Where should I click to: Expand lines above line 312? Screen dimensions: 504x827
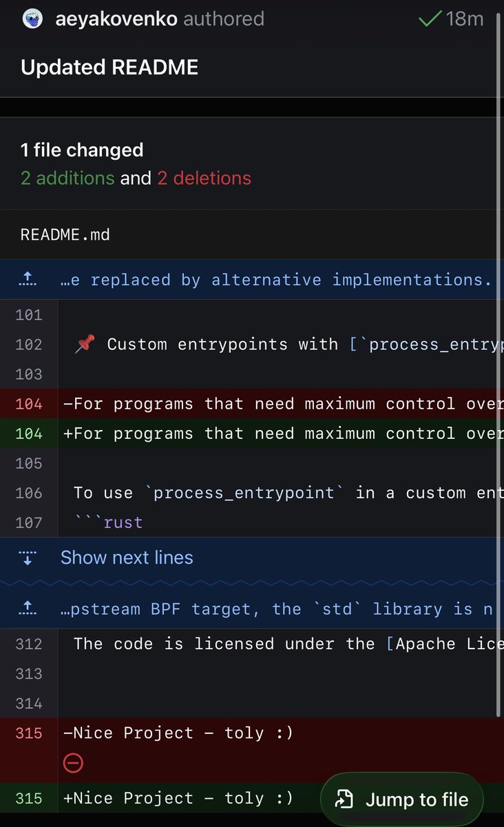[28, 609]
